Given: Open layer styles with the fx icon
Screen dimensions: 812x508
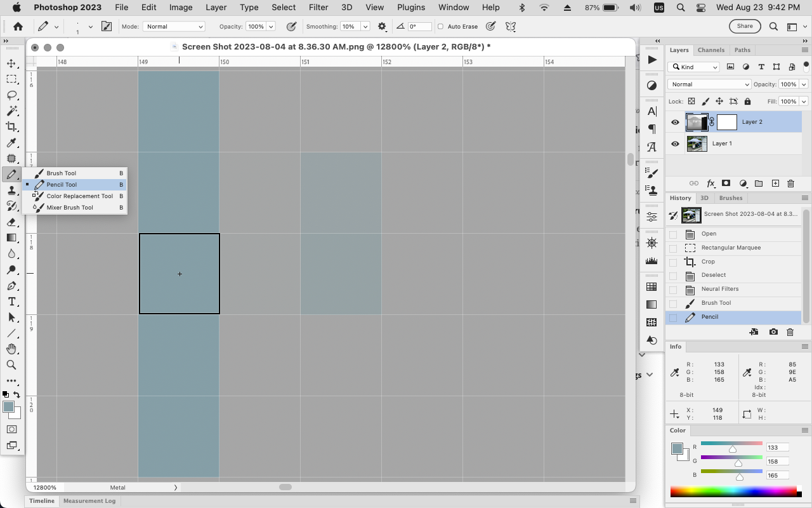Looking at the screenshot, I should [x=710, y=184].
